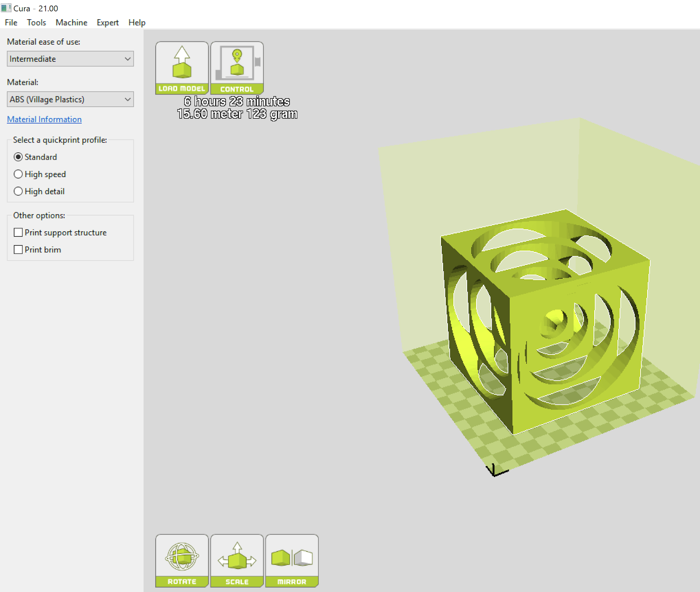Select the Scale tool

coord(237,561)
